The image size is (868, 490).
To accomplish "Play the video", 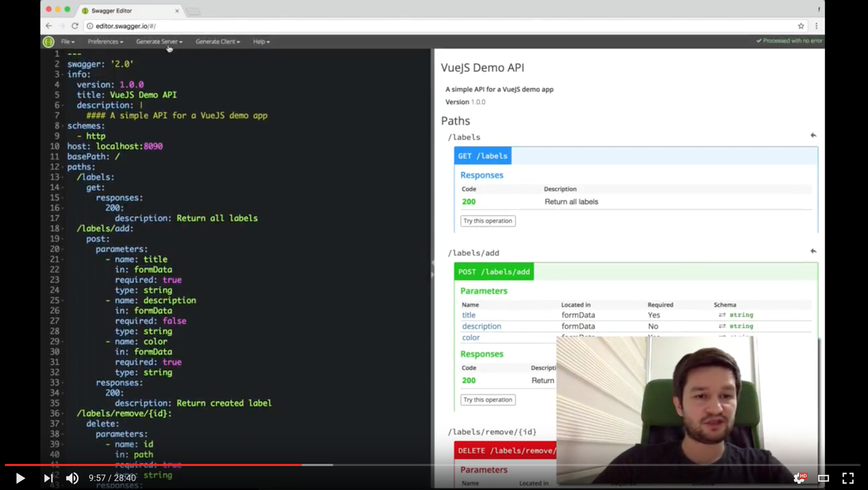I will [x=20, y=478].
